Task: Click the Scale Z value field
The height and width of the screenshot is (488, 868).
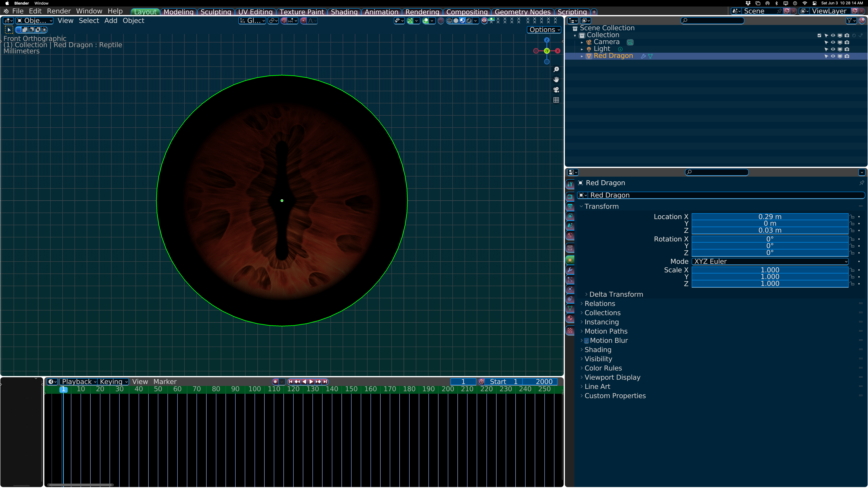Action: [x=770, y=284]
